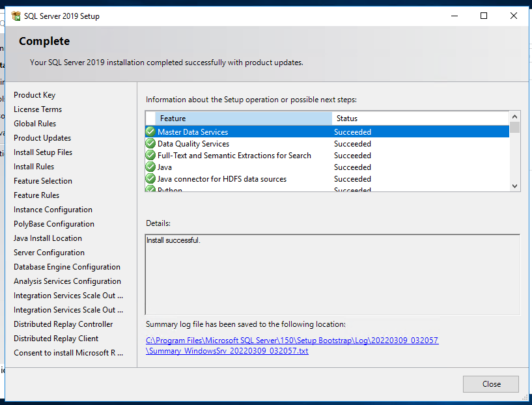Image resolution: width=532 pixels, height=405 pixels.
Task: Click Succeeded status for the Java row
Action: 352,167
